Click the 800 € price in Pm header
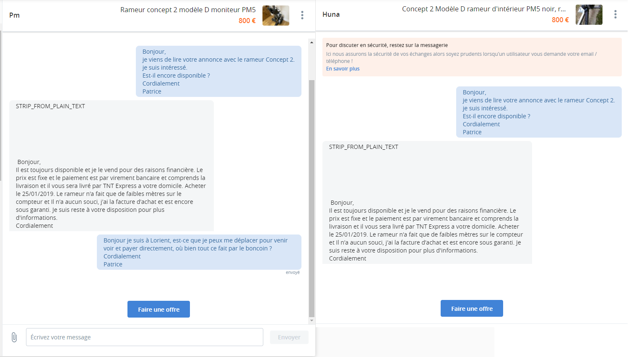The width and height of the screenshot is (644, 357). pos(247,21)
